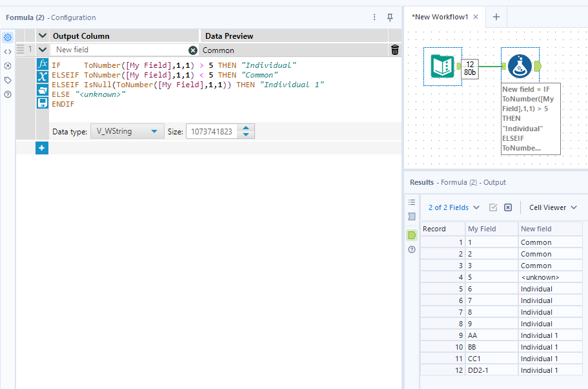Select the Text Input tool on the canvas

point(442,66)
